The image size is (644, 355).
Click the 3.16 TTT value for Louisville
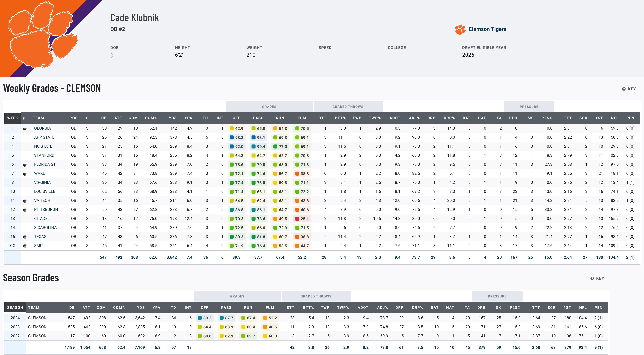pos(568,191)
